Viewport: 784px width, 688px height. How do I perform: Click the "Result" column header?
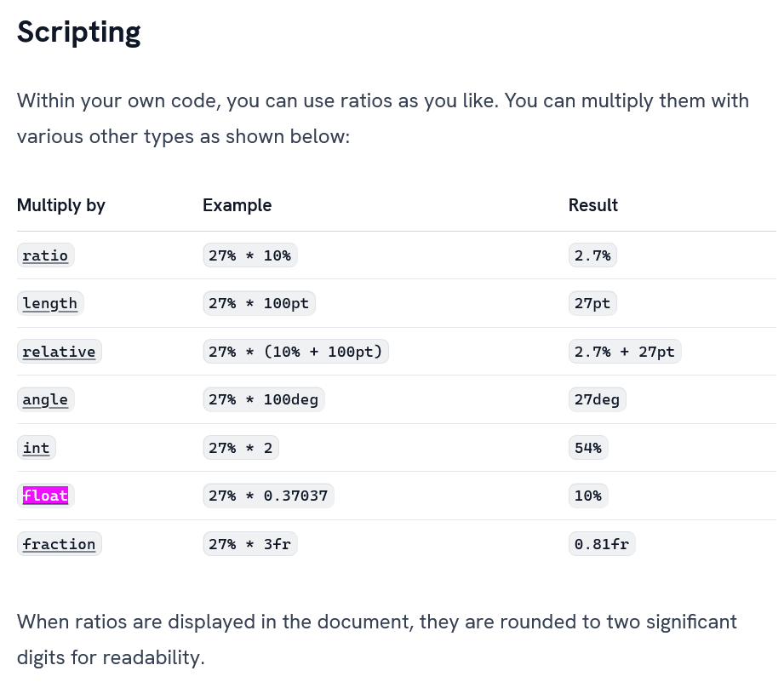tap(593, 205)
